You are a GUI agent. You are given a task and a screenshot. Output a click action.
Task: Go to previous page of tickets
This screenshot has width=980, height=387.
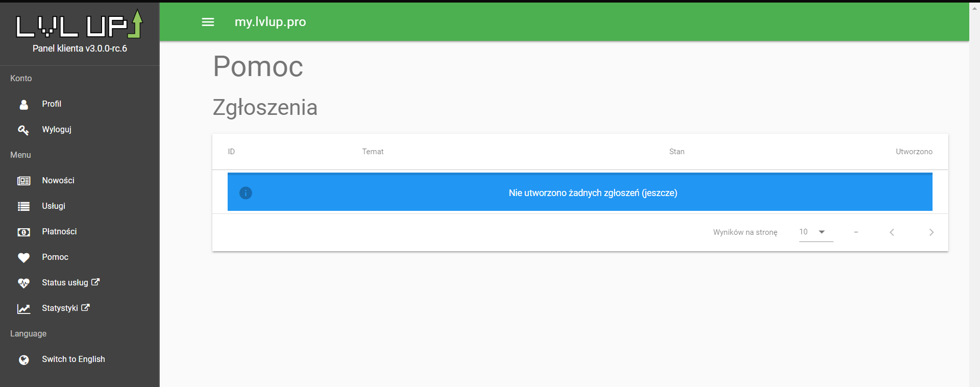(892, 232)
